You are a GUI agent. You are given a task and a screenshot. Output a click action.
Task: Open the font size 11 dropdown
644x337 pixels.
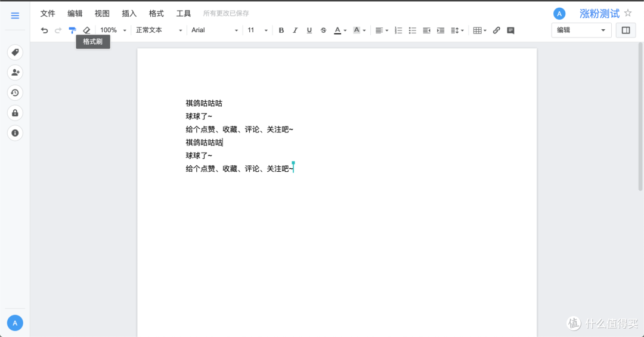click(x=258, y=30)
